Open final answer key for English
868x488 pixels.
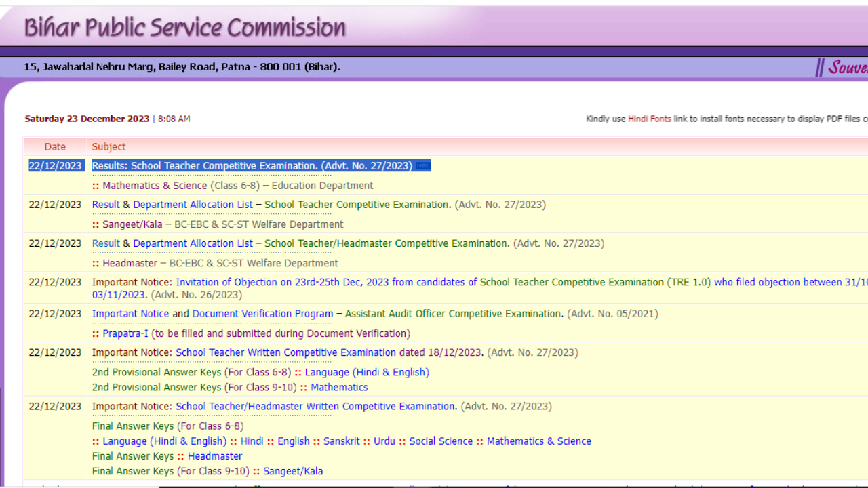tap(294, 441)
